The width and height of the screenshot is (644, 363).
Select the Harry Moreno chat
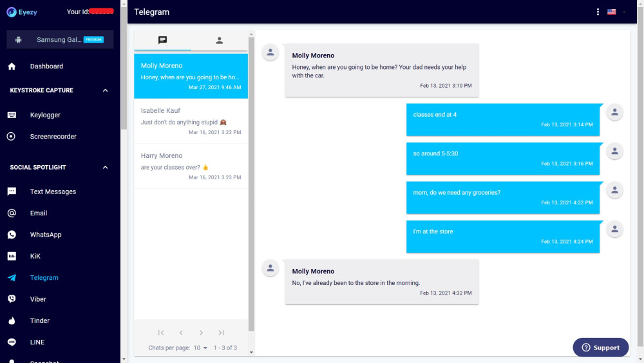[191, 166]
